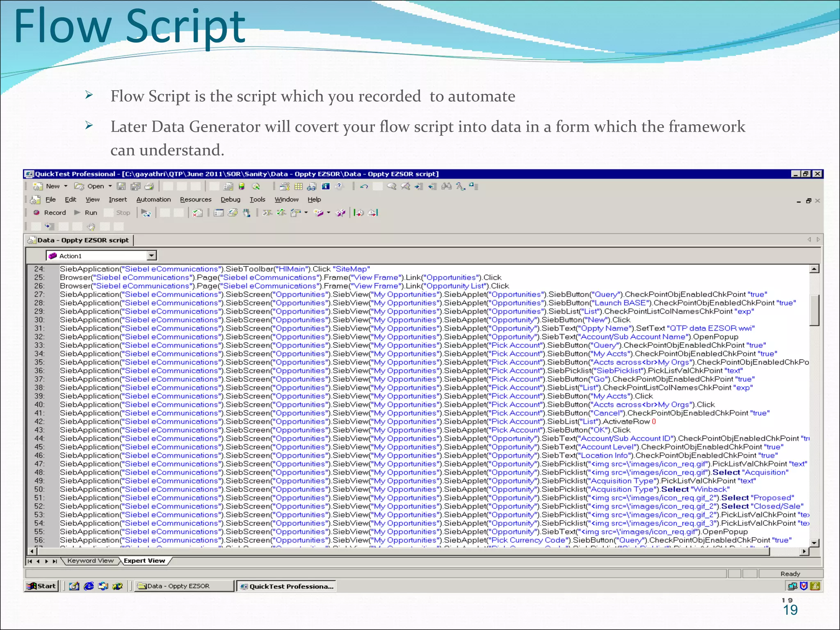Open the Edit menu
Image resolution: width=840 pixels, height=630 pixels.
click(71, 199)
